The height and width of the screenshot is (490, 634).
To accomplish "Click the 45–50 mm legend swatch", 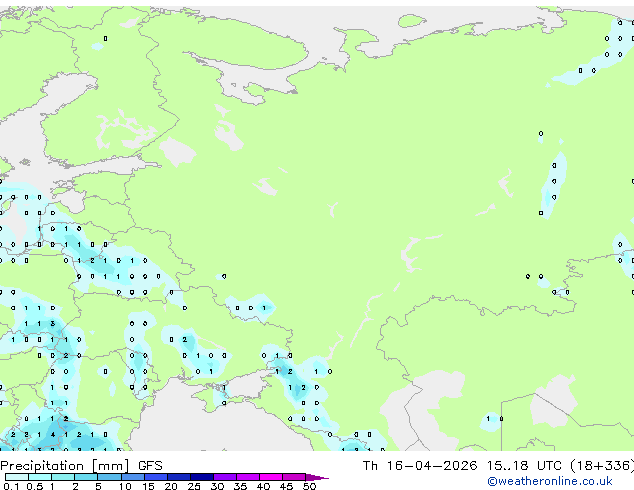I will coord(294,477).
